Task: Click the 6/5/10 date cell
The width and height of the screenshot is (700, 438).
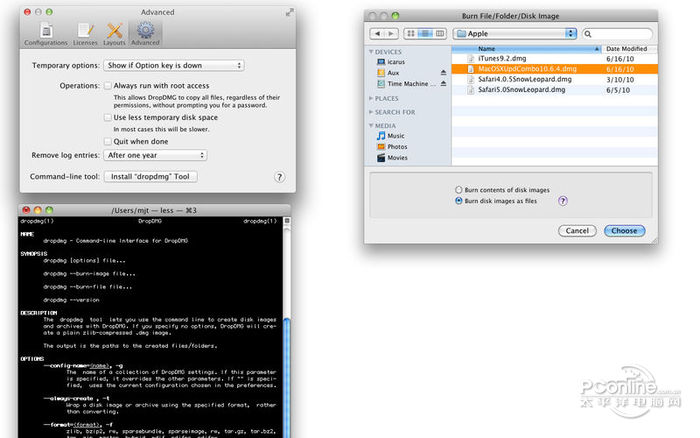Action: (x=618, y=90)
